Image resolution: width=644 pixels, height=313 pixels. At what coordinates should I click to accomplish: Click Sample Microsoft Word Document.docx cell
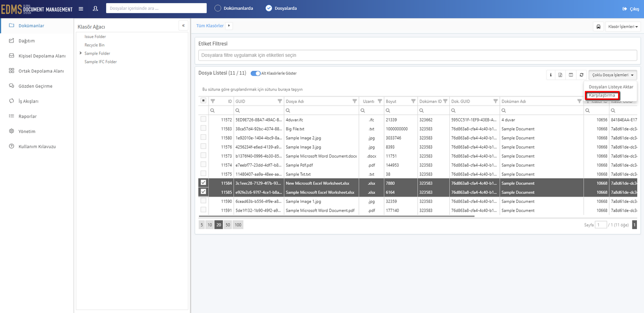click(321, 156)
